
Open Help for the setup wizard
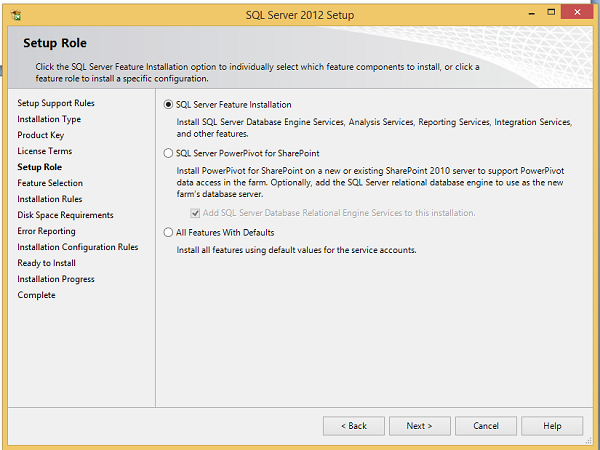pyautogui.click(x=552, y=426)
